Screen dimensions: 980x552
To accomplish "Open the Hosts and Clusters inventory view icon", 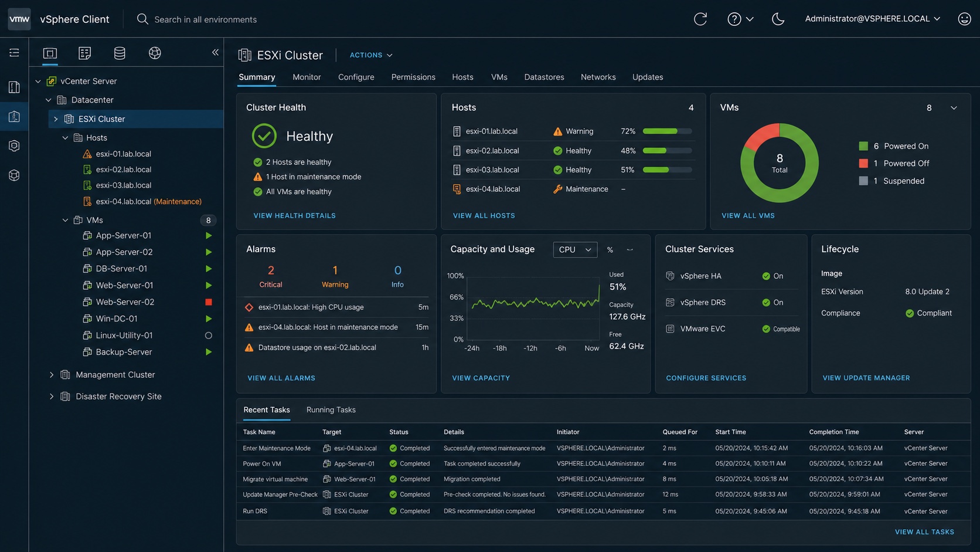I will click(50, 53).
